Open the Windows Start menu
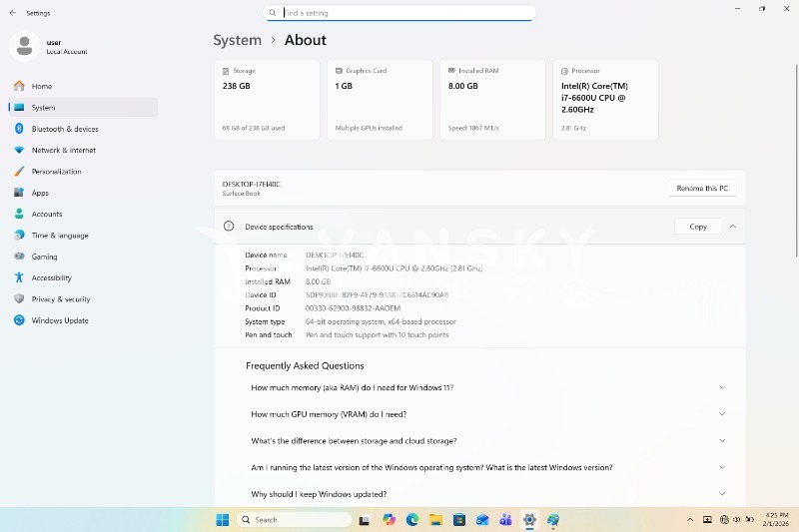Screen dimensions: 799x532 [x=223, y=520]
